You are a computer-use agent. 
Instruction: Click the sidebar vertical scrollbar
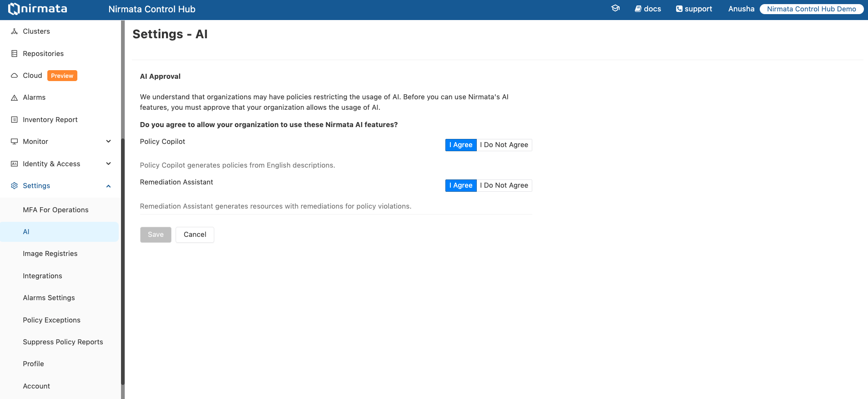coord(123,260)
